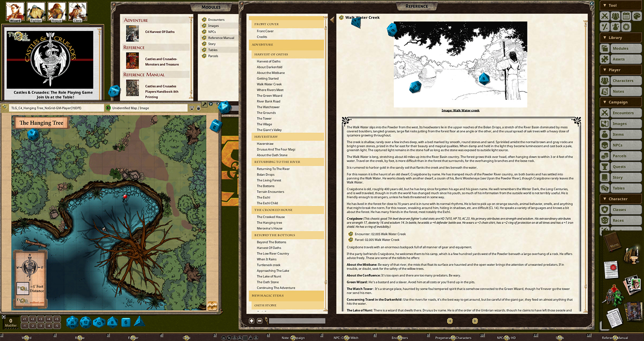Collapse the Campaign sidebar section
The image size is (644, 341).
pyautogui.click(x=620, y=102)
